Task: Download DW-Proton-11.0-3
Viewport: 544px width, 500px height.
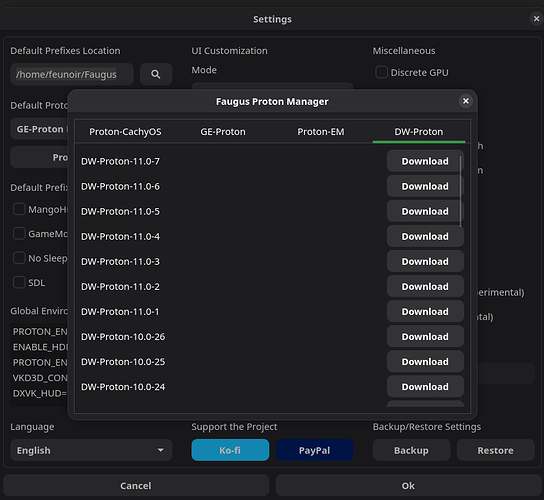Action: pyautogui.click(x=425, y=261)
